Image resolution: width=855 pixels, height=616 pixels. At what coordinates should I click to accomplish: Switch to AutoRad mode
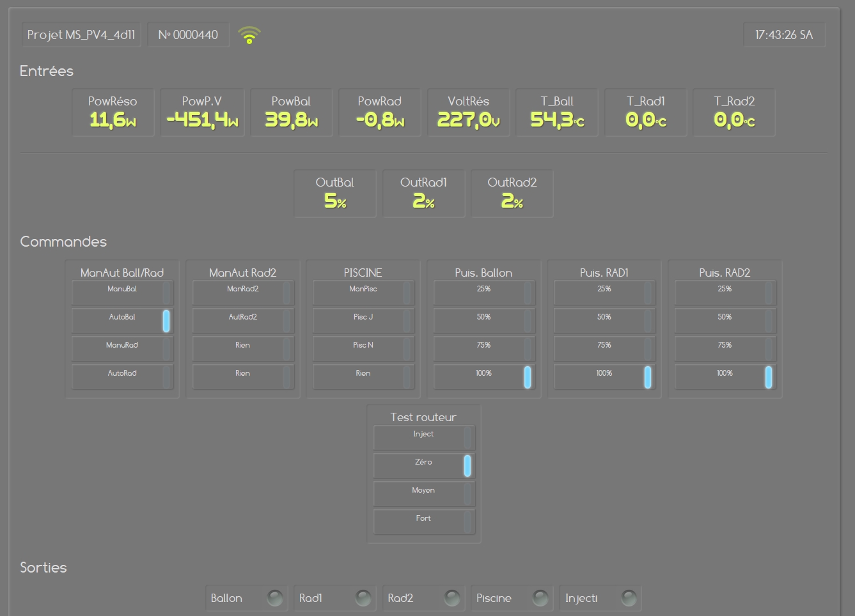[x=122, y=377]
